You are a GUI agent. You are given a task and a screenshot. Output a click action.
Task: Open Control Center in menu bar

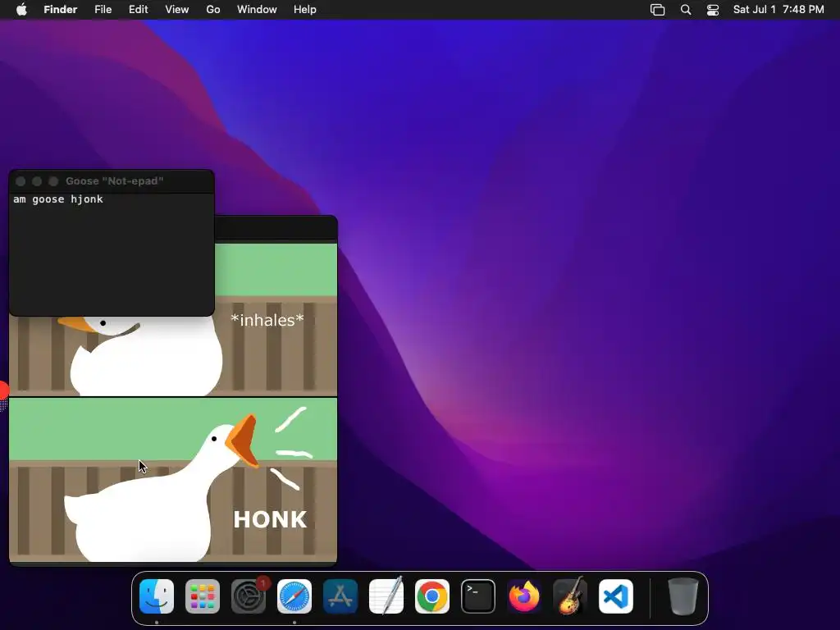click(713, 10)
